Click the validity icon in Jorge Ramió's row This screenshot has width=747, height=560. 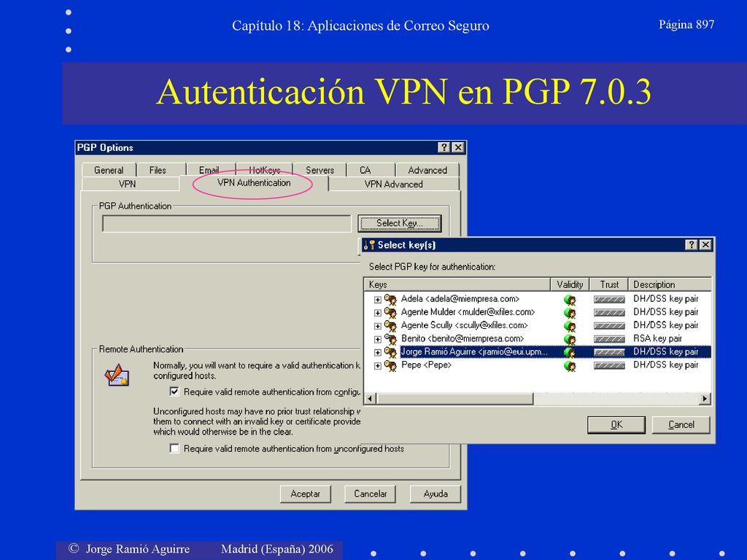point(570,352)
